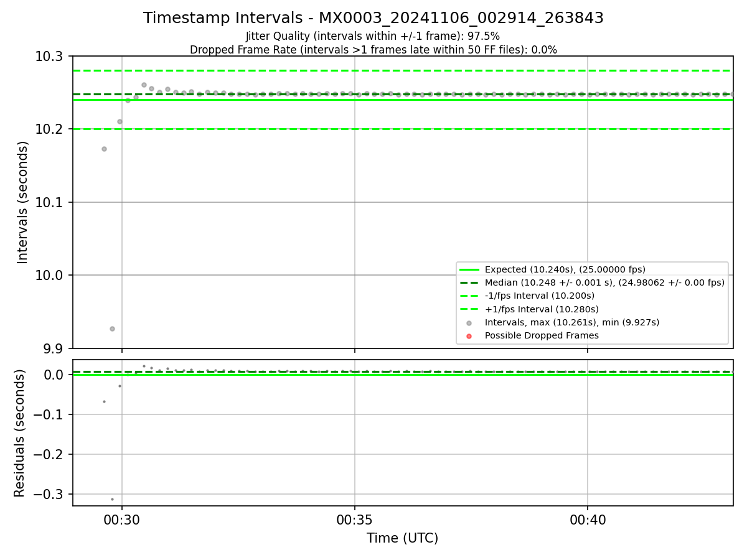747x560 pixels.
Task: Click the −0.3 tick label on residuals axis
Action: pos(49,494)
